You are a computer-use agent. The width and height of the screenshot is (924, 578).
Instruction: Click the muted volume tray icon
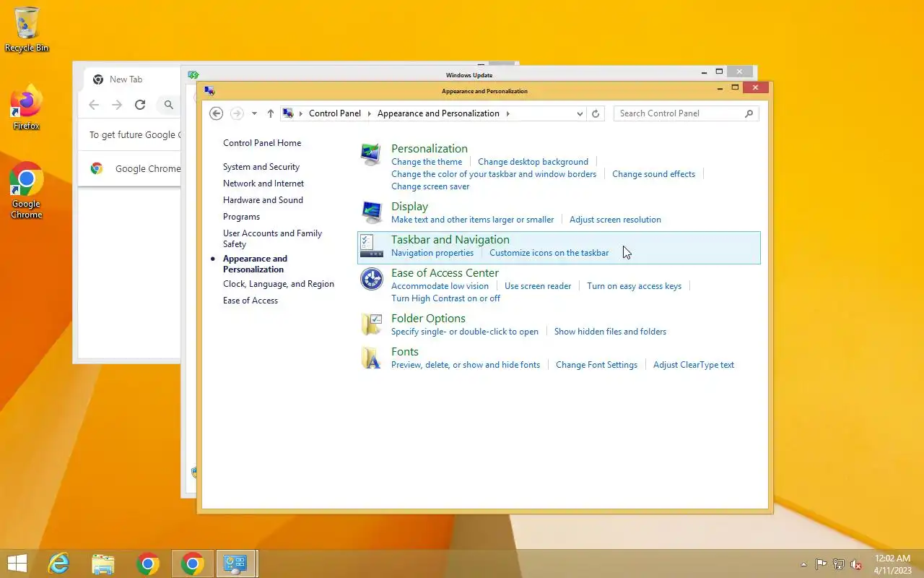[x=856, y=564]
